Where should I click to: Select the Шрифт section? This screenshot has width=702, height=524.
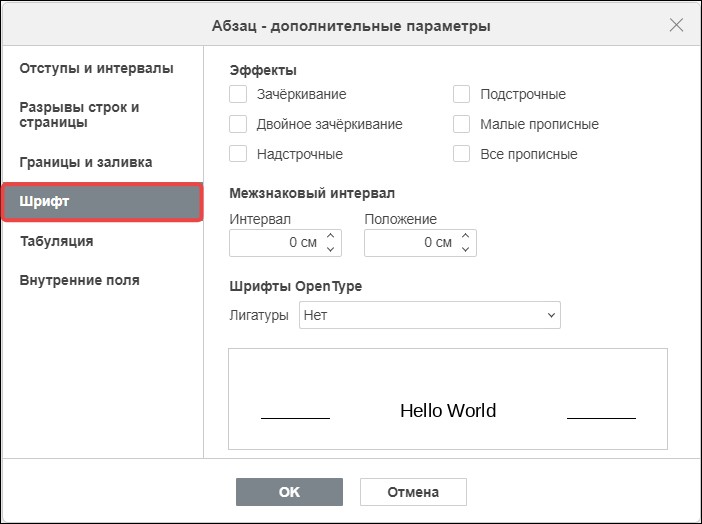point(103,202)
